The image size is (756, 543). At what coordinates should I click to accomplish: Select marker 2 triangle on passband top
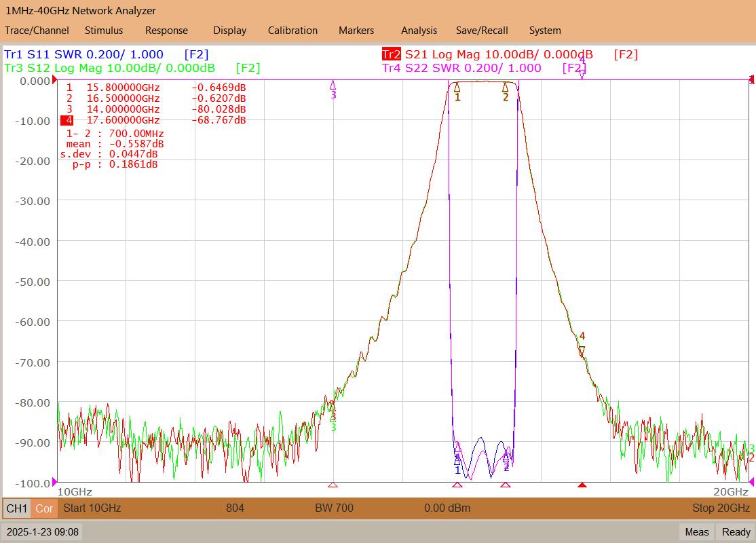[x=506, y=88]
